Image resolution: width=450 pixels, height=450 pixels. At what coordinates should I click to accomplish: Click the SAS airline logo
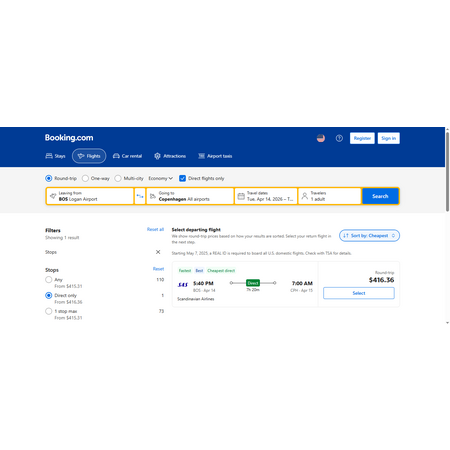[x=183, y=285]
